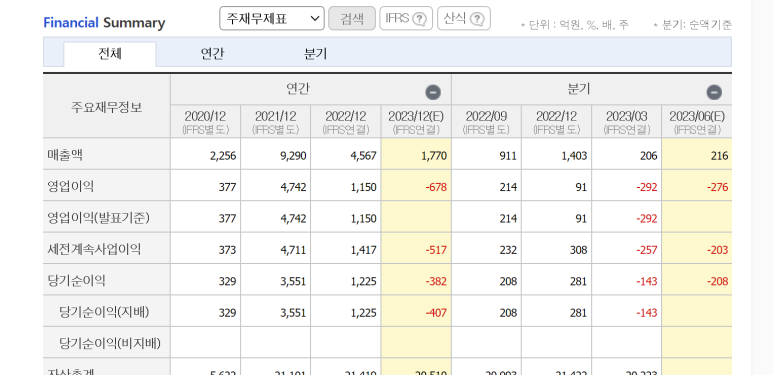Screen dimensions: 773x375
Task: Click the 주요재무정보 header cell
Action: coord(106,106)
